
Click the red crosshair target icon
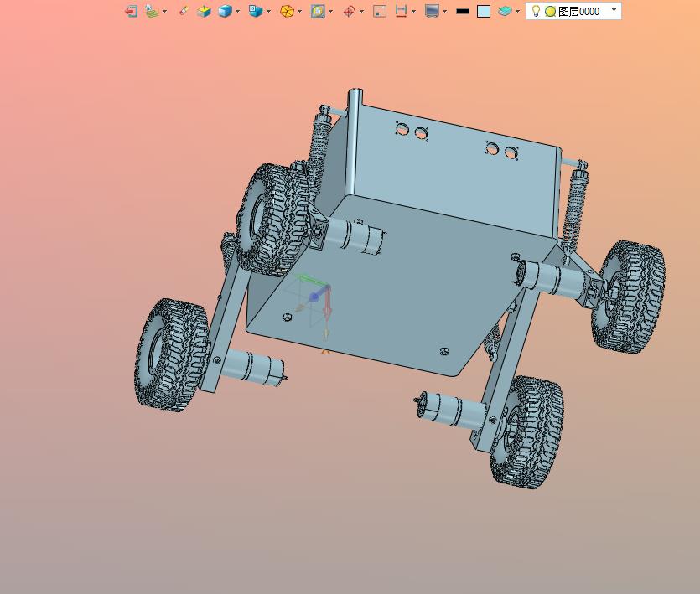pyautogui.click(x=349, y=11)
